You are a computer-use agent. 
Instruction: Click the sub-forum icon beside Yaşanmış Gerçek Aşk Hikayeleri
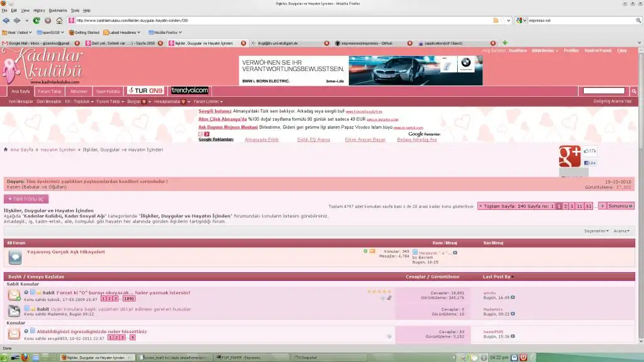[15, 257]
